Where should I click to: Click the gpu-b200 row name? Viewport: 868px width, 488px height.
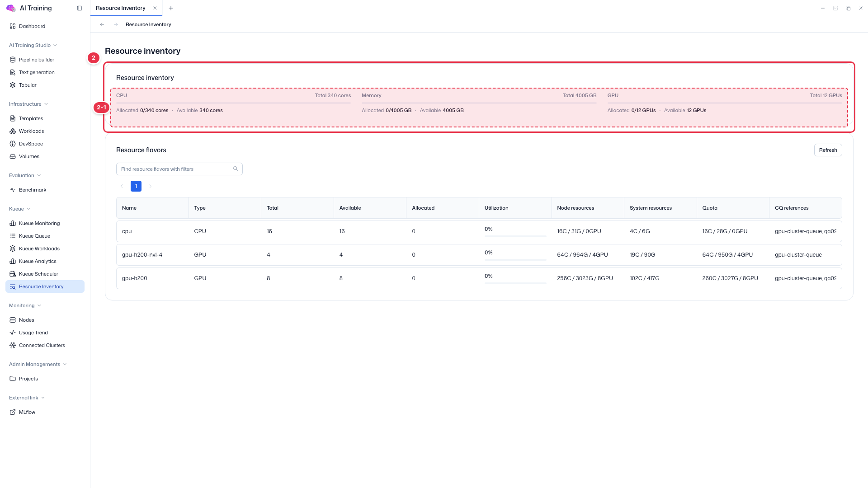point(134,278)
